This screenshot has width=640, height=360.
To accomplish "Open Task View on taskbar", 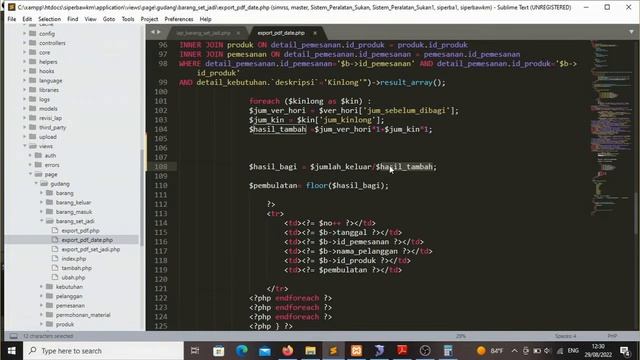I will [195, 351].
